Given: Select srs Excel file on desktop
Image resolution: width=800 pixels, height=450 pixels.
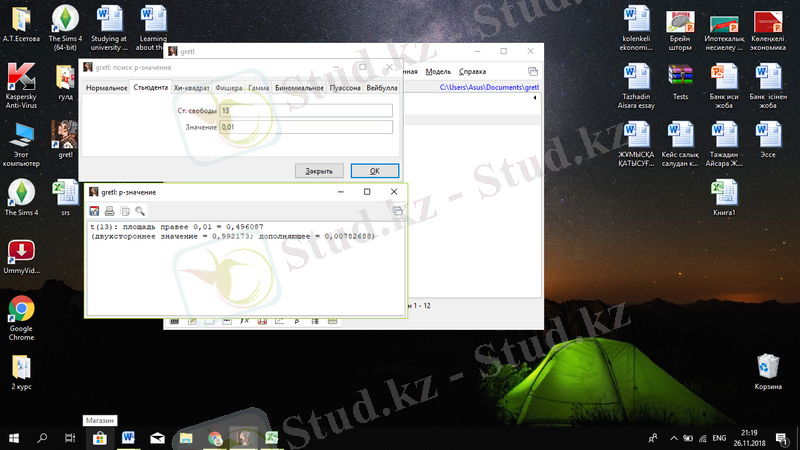Looking at the screenshot, I should 65,198.
